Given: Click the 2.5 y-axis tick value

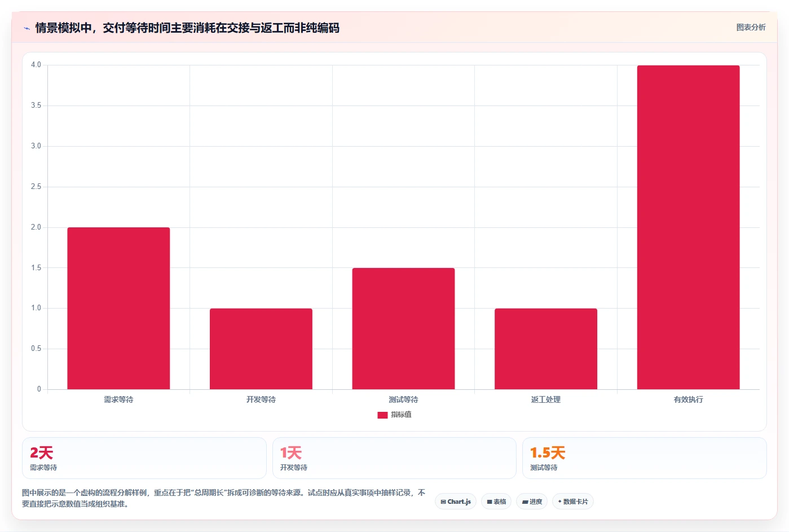Looking at the screenshot, I should tap(36, 187).
